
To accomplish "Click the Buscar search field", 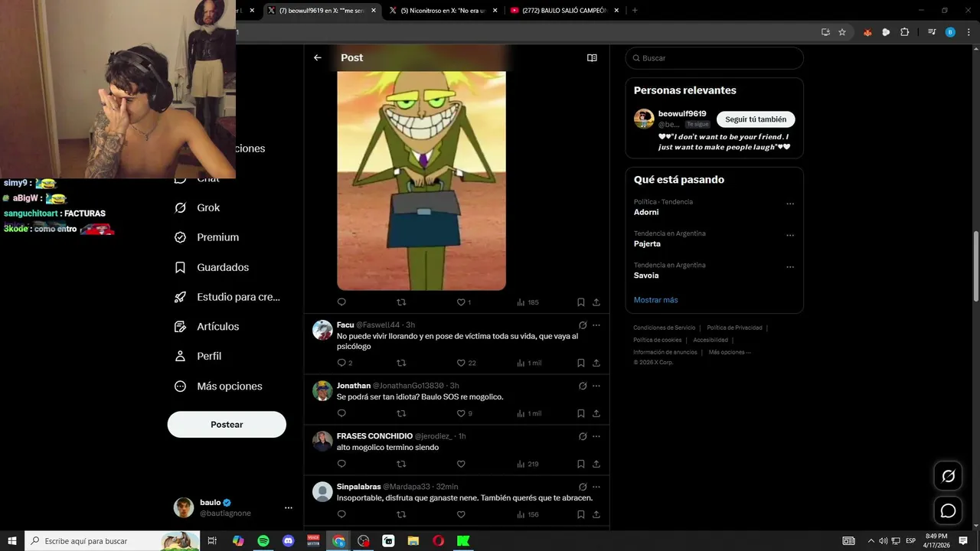I will click(714, 58).
